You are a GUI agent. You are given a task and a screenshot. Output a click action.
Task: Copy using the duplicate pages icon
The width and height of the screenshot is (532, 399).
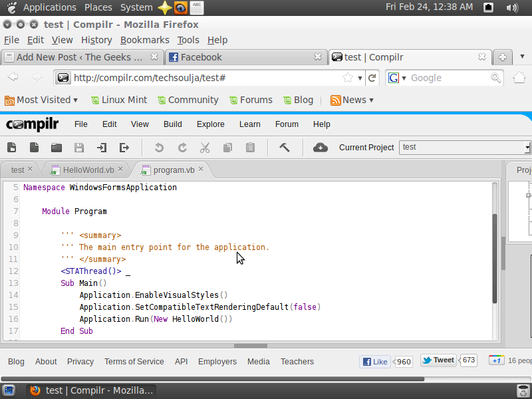point(227,148)
